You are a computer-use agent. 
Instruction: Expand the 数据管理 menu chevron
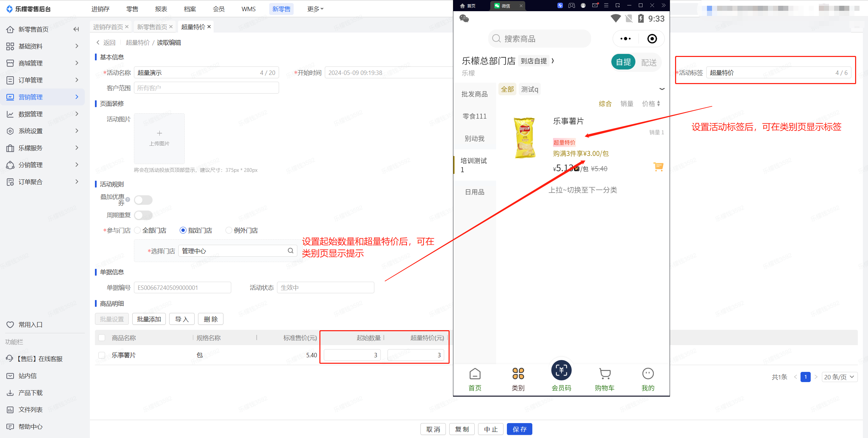point(77,114)
